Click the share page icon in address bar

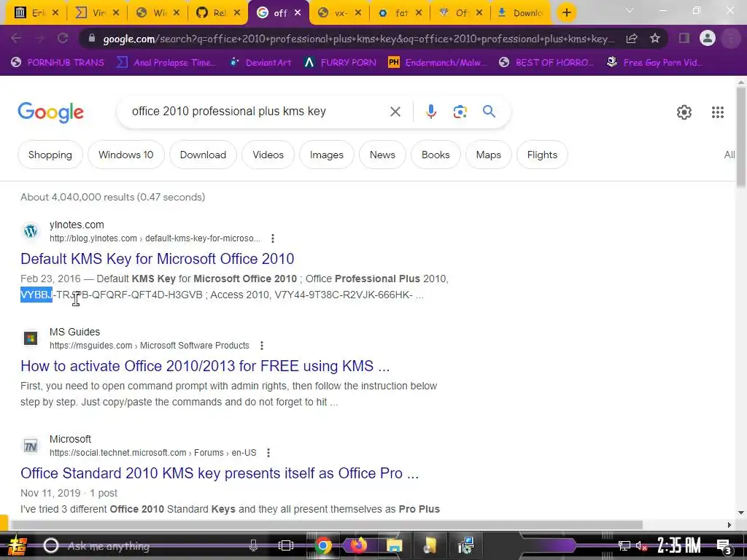632,38
